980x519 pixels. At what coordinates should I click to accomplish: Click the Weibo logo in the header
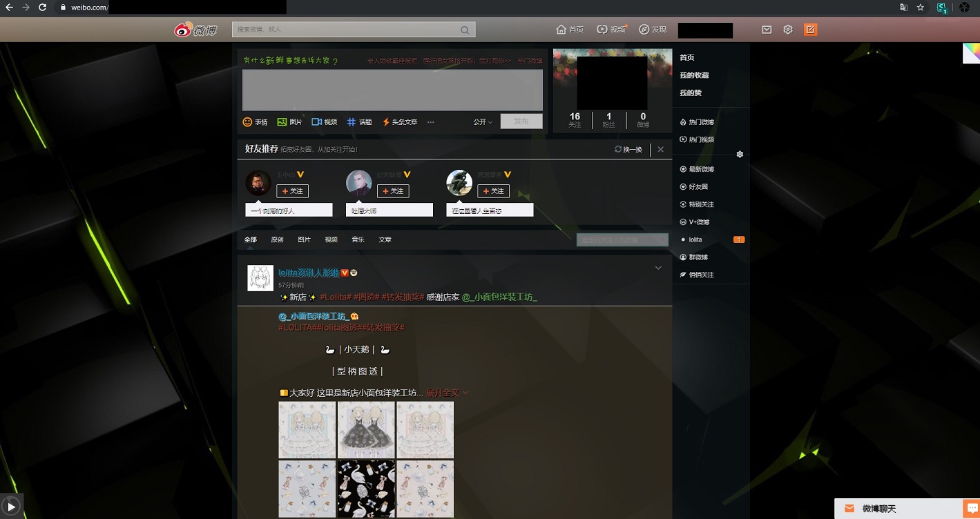[x=195, y=30]
